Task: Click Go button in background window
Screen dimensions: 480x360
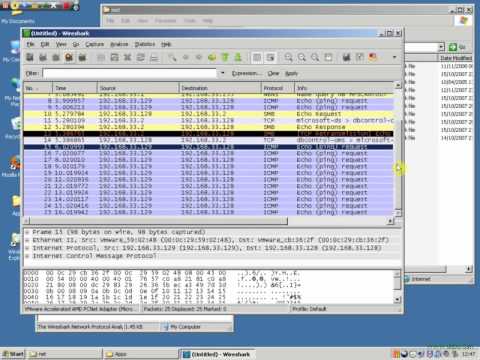Action: 457,47
